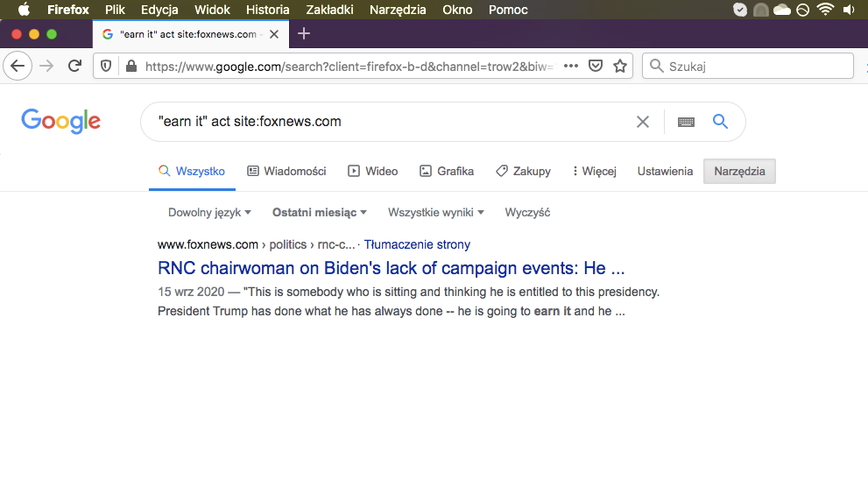
Task: Click the www.foxnews.com breadcrumb
Action: (x=208, y=244)
